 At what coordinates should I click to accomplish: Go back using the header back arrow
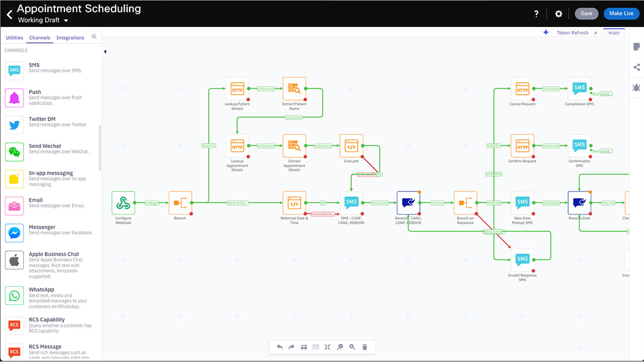(x=9, y=14)
